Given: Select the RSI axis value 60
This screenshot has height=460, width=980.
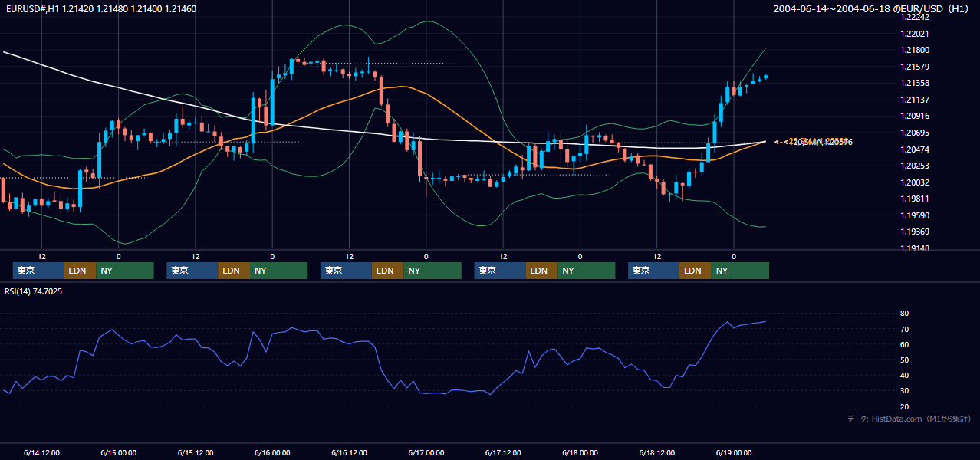Looking at the screenshot, I should point(905,344).
